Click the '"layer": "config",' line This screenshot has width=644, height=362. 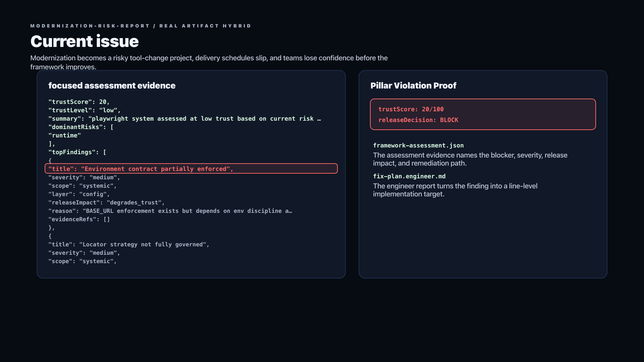coord(79,194)
